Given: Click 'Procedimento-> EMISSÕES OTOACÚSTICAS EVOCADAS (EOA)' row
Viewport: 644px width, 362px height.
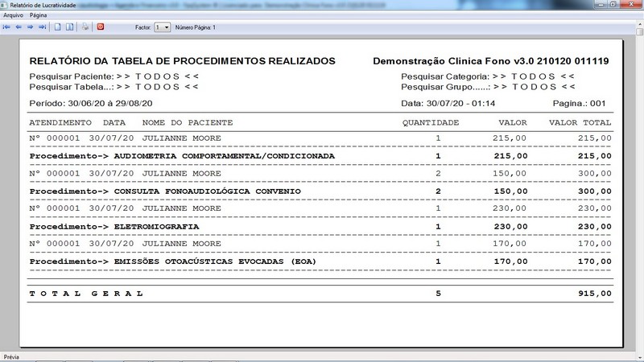Looking at the screenshot, I should tap(320, 261).
